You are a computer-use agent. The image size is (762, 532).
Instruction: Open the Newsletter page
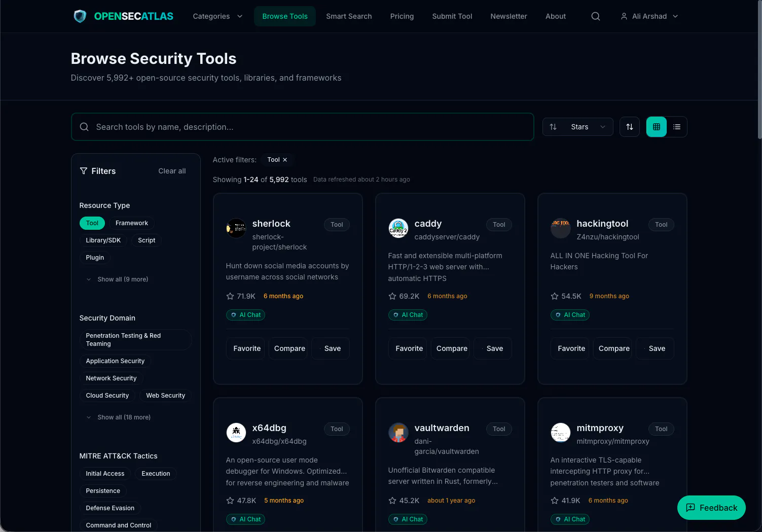click(509, 16)
